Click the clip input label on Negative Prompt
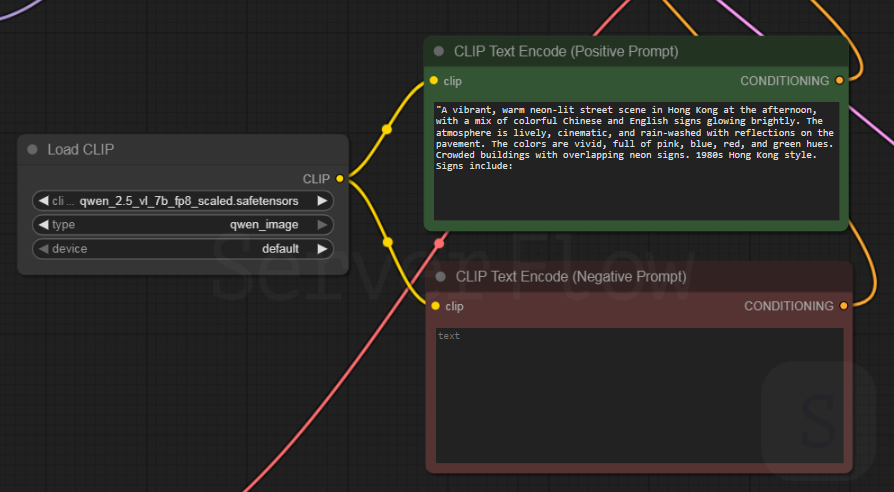The width and height of the screenshot is (894, 492). click(x=454, y=306)
